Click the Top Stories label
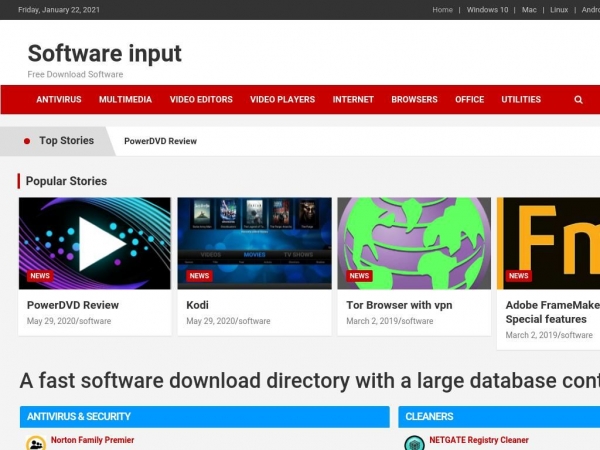This screenshot has height=450, width=600. coord(67,141)
